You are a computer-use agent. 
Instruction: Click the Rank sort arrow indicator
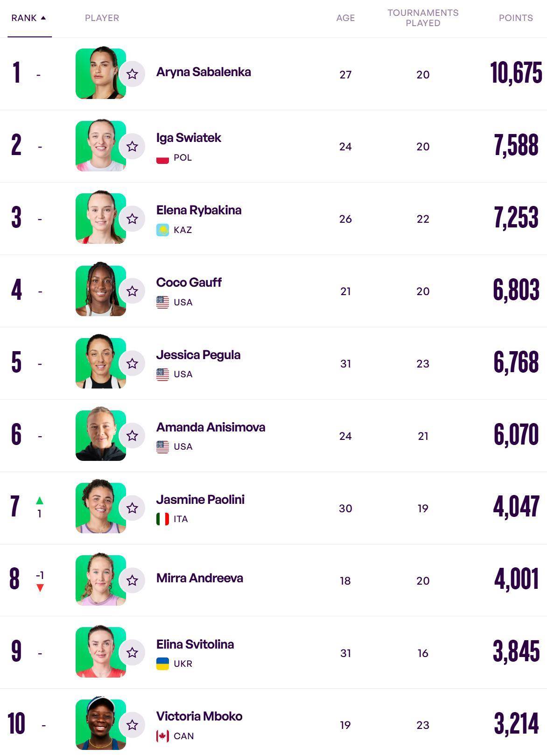[43, 18]
